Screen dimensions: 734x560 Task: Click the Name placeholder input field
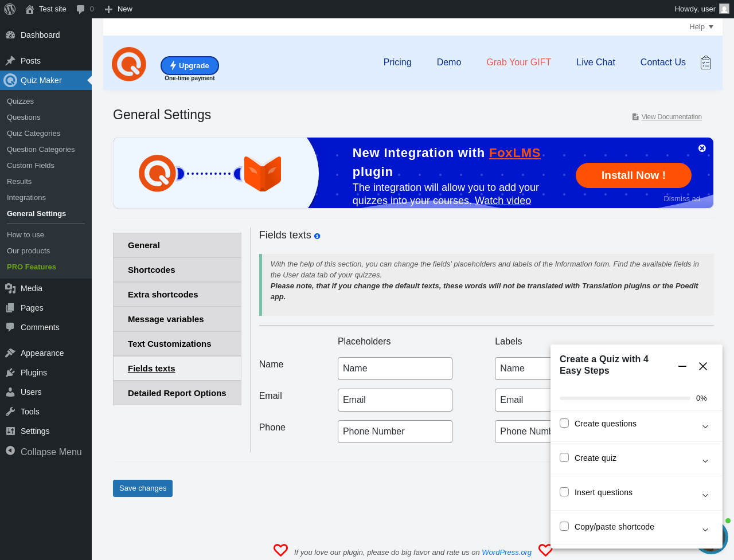tap(395, 369)
